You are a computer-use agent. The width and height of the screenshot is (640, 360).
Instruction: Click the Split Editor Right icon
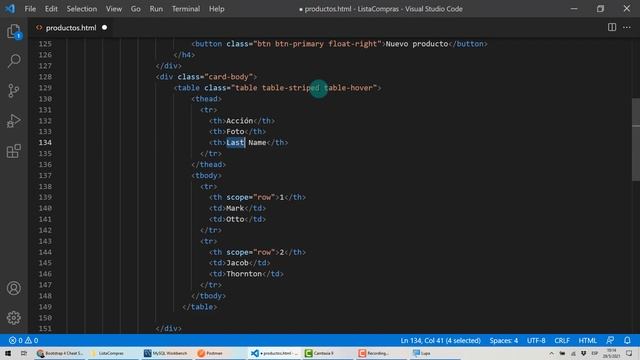coord(612,27)
